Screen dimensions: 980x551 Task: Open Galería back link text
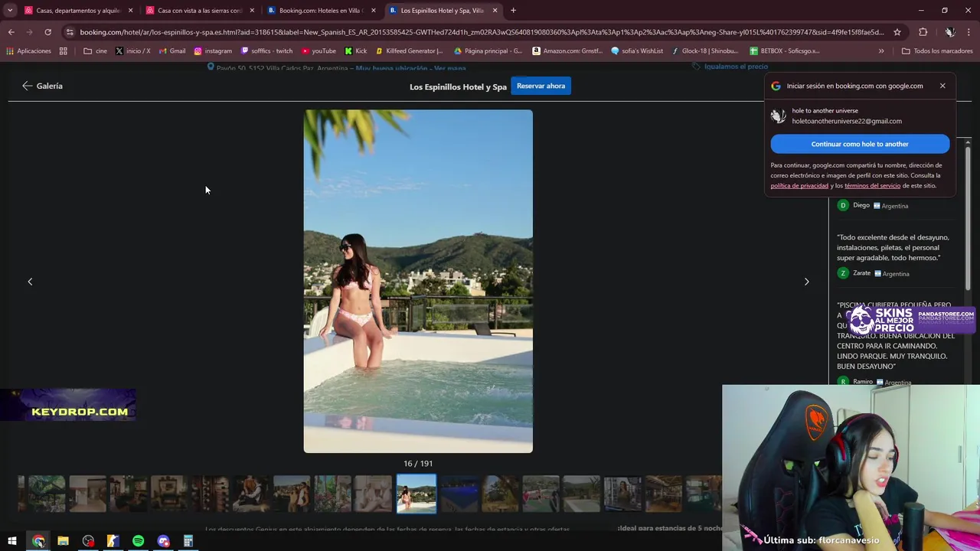click(50, 86)
